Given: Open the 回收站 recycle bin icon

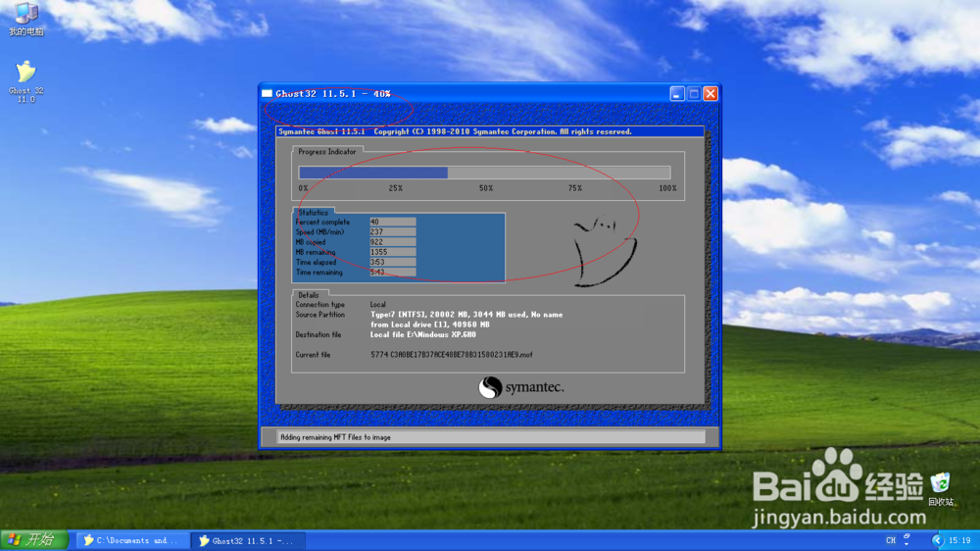Looking at the screenshot, I should 940,489.
